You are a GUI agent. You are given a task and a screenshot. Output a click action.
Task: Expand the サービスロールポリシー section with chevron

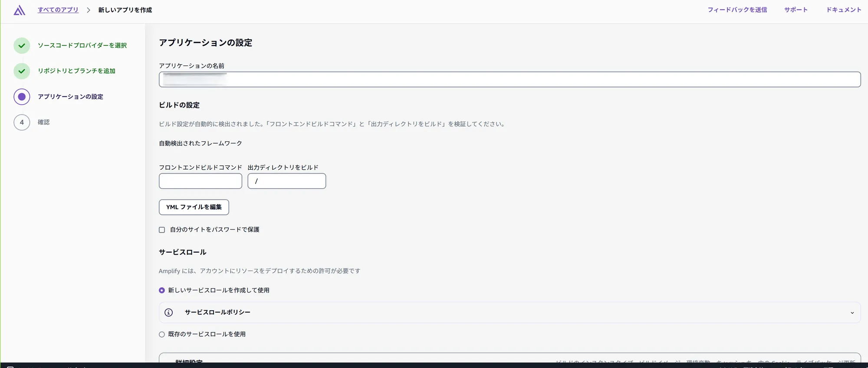(x=852, y=313)
